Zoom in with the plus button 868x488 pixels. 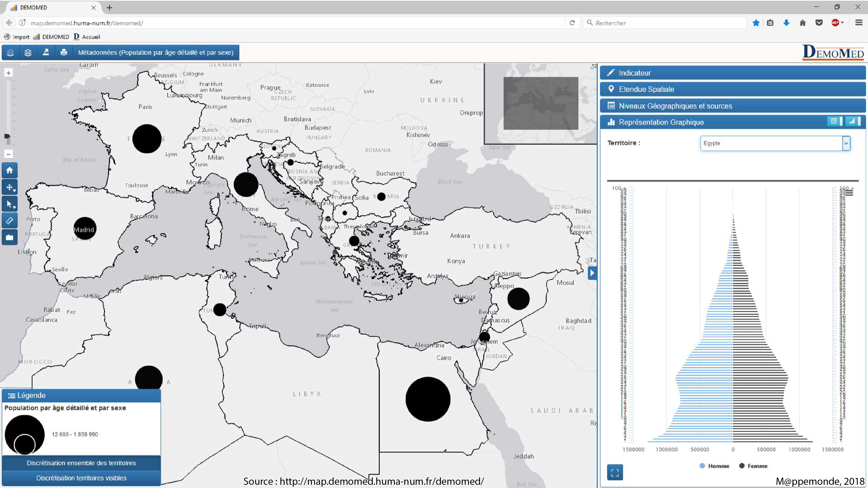coord(8,73)
